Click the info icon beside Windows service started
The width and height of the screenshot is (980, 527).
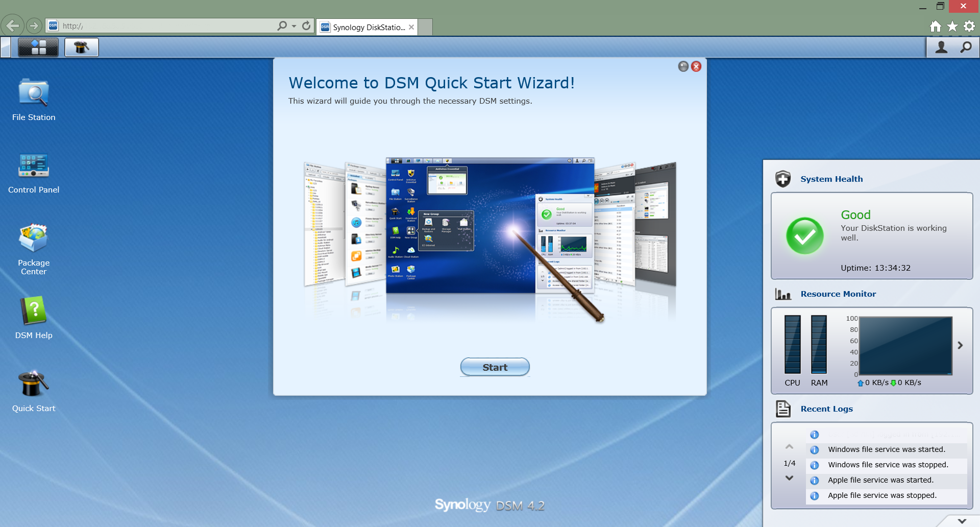tap(815, 450)
